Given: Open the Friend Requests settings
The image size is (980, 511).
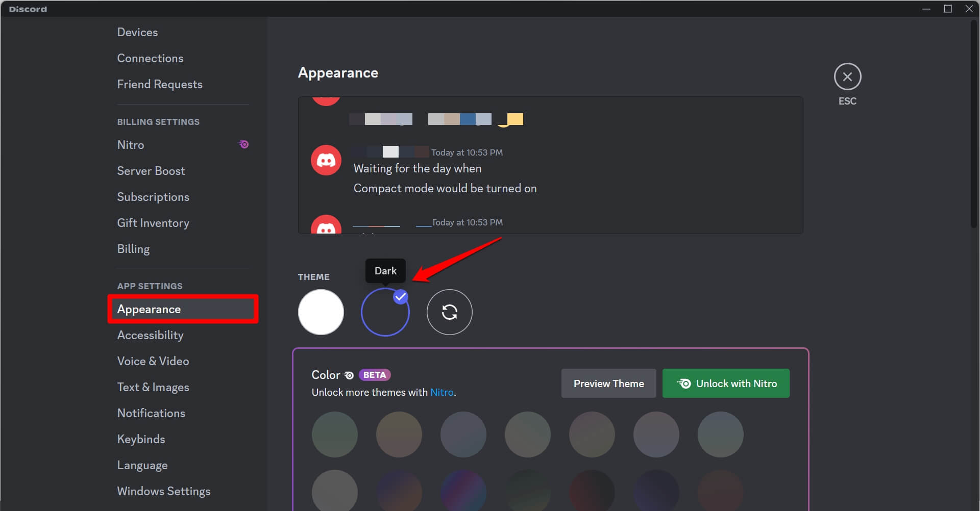Looking at the screenshot, I should [x=160, y=84].
